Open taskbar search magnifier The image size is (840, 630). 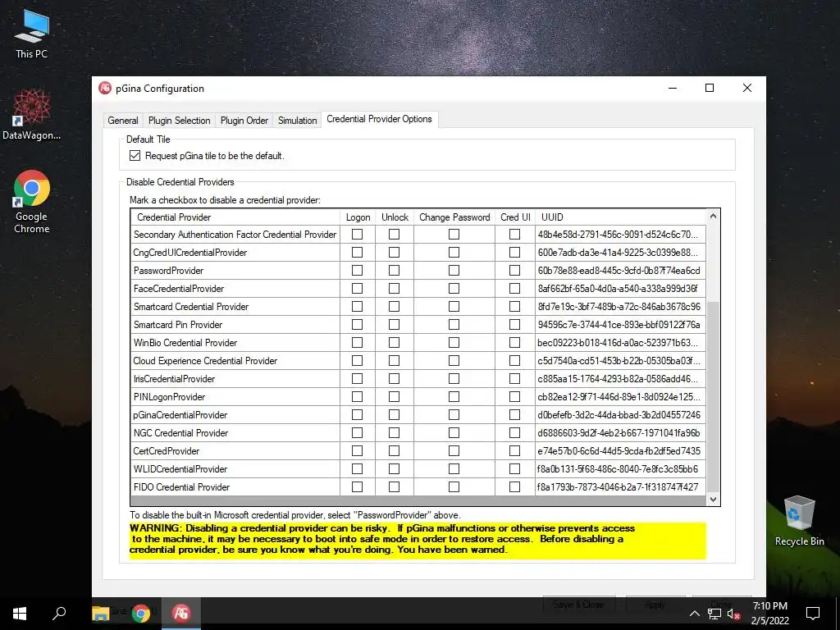59,614
